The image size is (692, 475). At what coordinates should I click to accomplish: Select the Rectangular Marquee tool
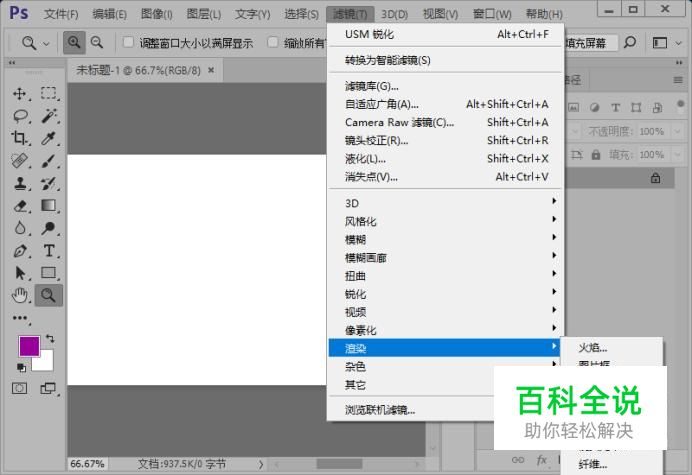(49, 94)
